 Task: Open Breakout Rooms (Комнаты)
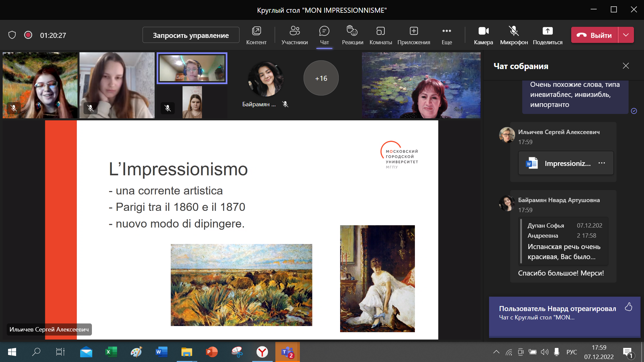click(x=380, y=35)
